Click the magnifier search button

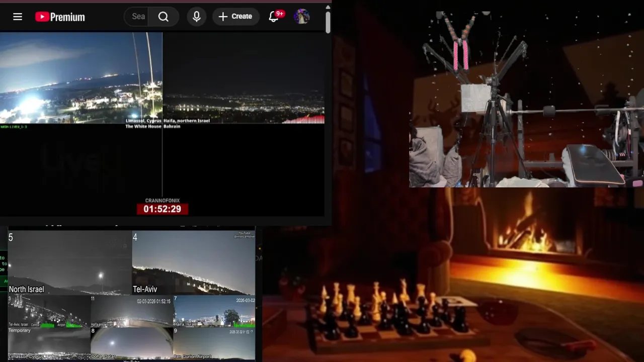[x=164, y=17]
